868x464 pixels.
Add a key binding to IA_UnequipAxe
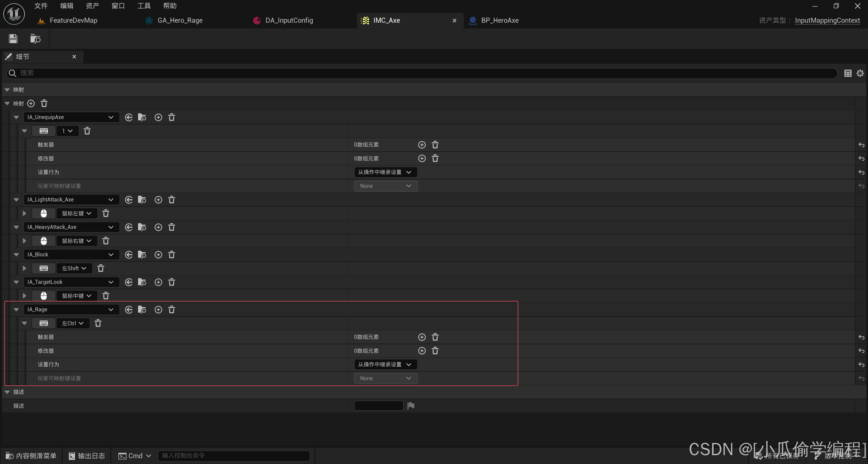[158, 117]
